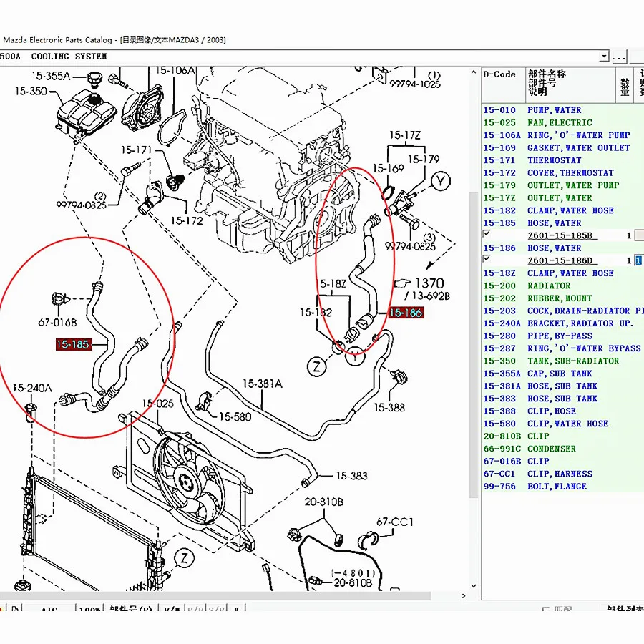The width and height of the screenshot is (644, 644).
Task: Click the 15-025 fan callout in the diagram
Action: tap(158, 404)
